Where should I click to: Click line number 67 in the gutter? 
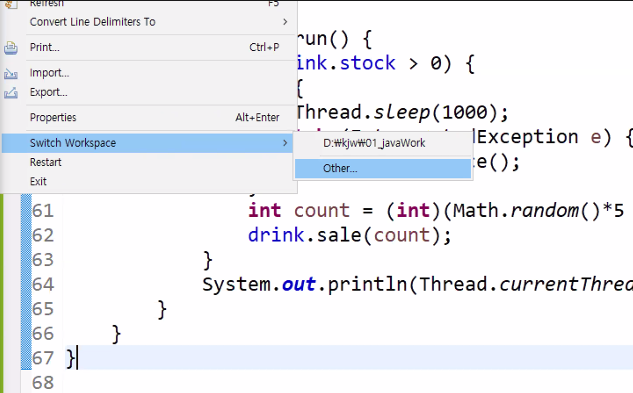click(43, 359)
